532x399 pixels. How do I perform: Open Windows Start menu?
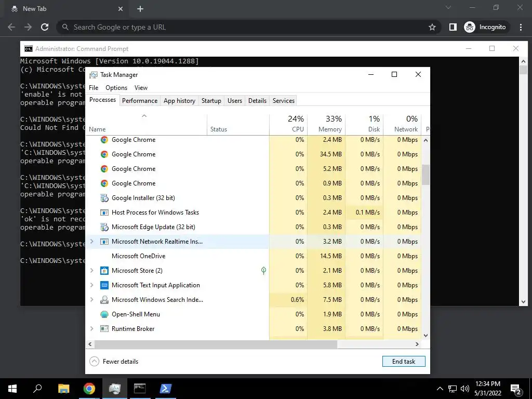pos(12,389)
